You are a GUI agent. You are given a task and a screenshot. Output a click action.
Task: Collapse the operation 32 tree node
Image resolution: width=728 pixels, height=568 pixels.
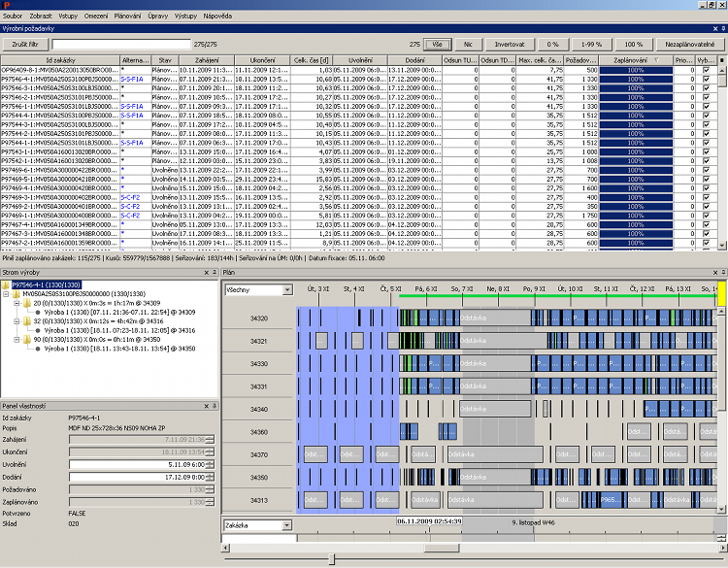17,321
